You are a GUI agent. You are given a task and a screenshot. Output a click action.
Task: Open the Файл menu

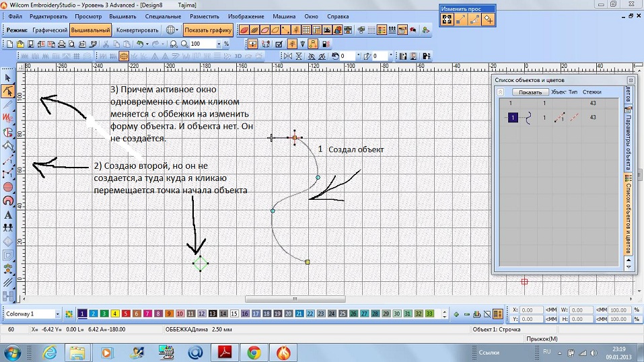pyautogui.click(x=15, y=16)
